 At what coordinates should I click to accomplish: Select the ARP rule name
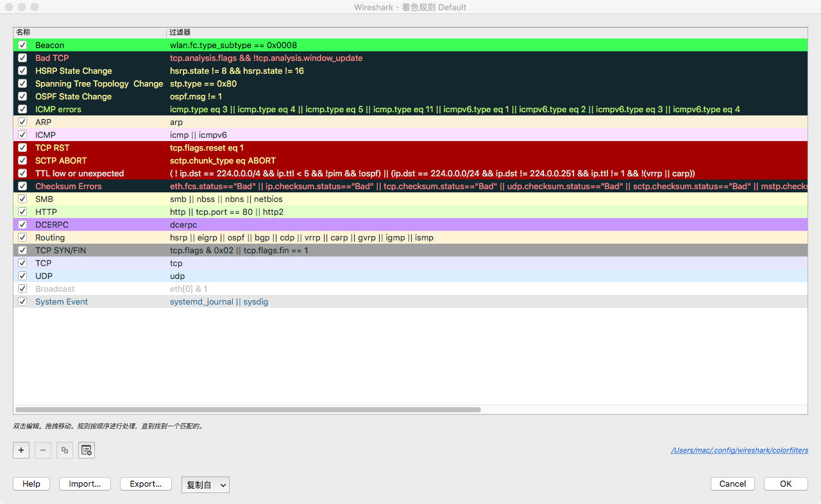pyautogui.click(x=44, y=122)
